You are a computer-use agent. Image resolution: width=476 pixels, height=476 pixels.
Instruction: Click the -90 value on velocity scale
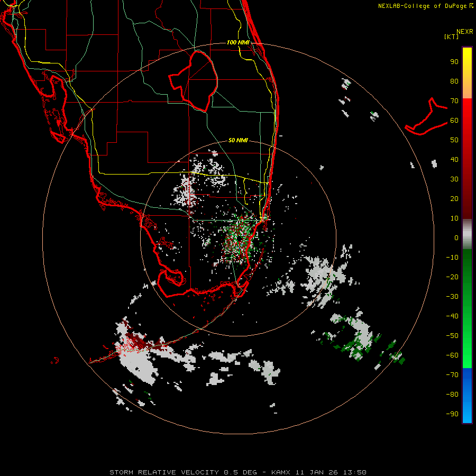pos(452,414)
